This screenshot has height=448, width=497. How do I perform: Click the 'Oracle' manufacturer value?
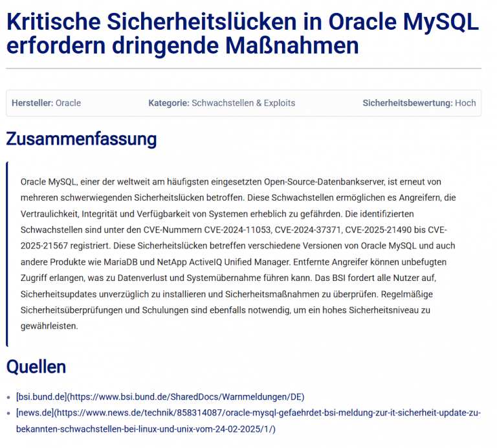(68, 103)
